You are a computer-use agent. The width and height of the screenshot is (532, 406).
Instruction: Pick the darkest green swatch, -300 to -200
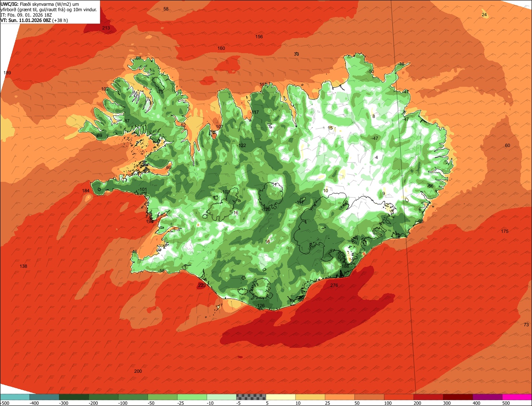(74, 397)
